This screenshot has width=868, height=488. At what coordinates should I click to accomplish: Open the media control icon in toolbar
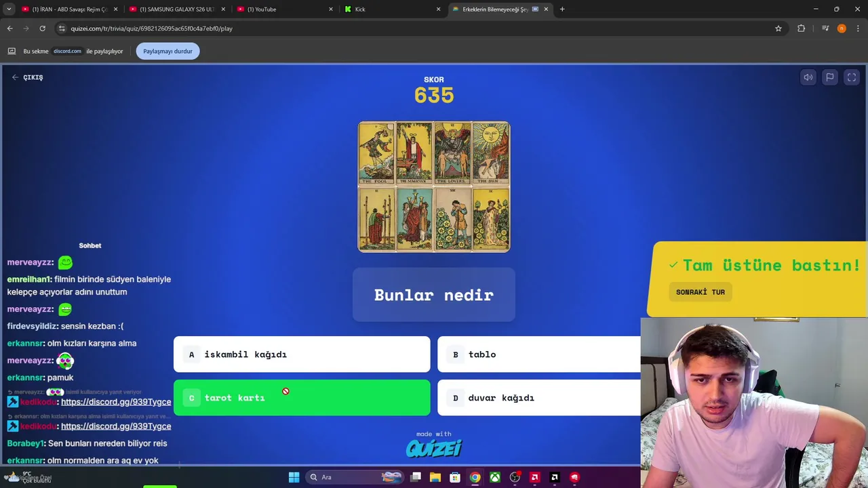click(x=825, y=28)
